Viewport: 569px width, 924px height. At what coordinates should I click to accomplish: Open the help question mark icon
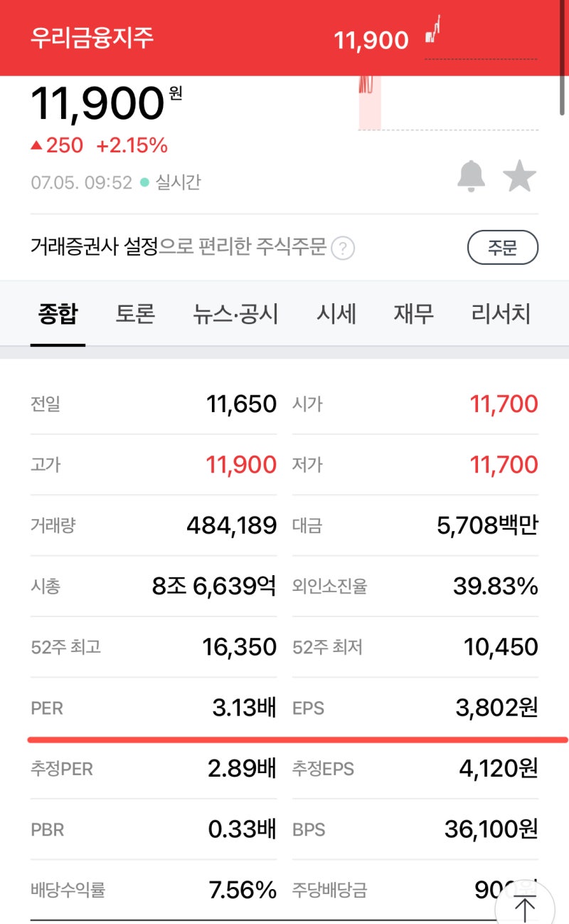pyautogui.click(x=344, y=248)
